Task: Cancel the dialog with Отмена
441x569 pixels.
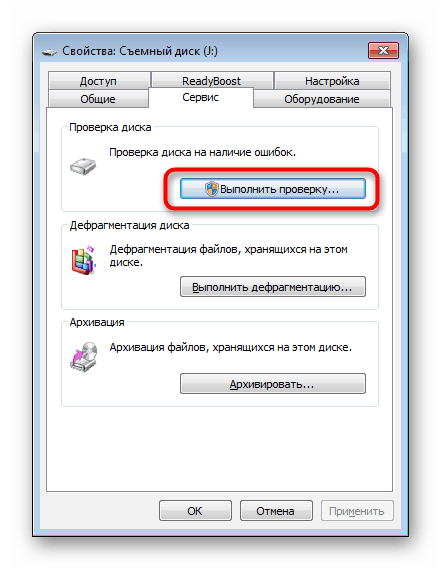Action: tap(276, 511)
